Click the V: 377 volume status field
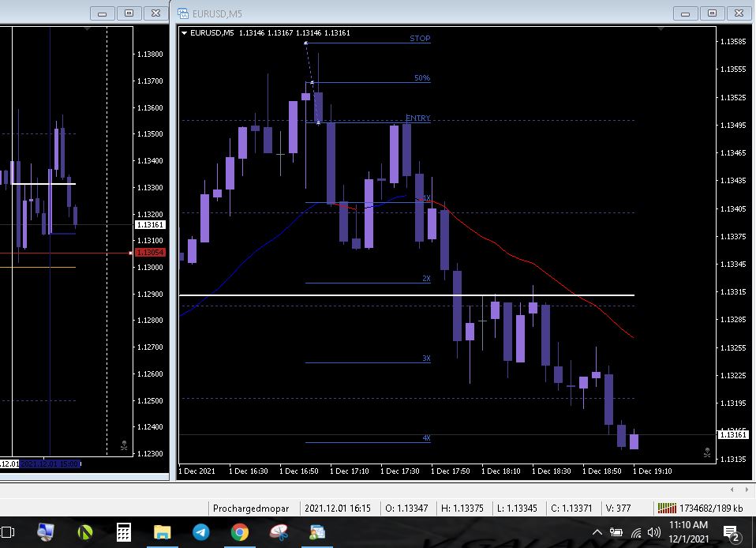This screenshot has height=548, width=756. [x=618, y=508]
